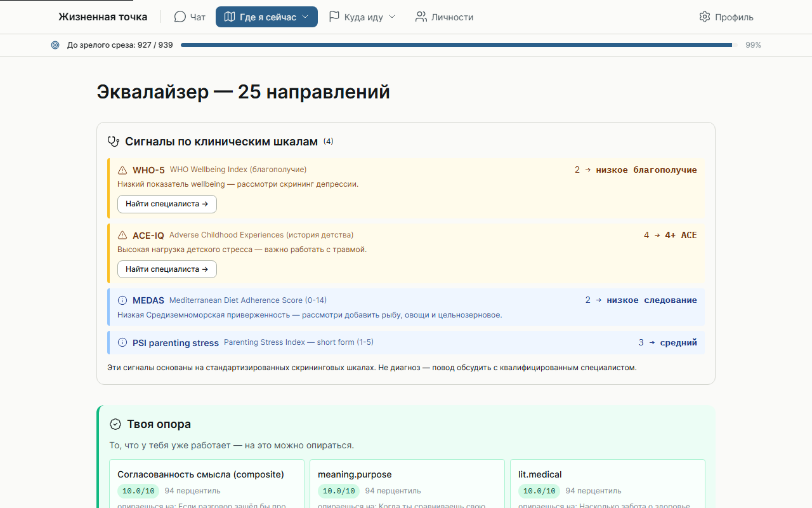Click the 4+ ACE result
The image size is (812, 508).
681,236
